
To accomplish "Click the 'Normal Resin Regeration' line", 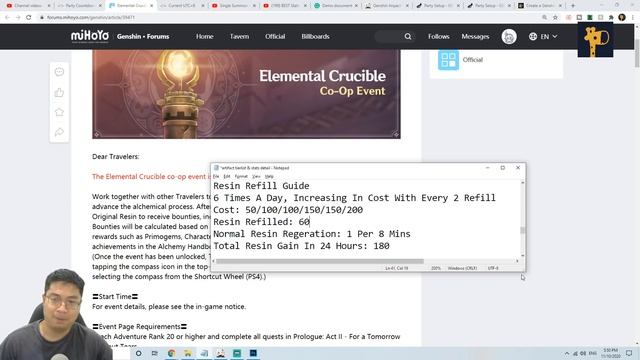I will click(312, 234).
